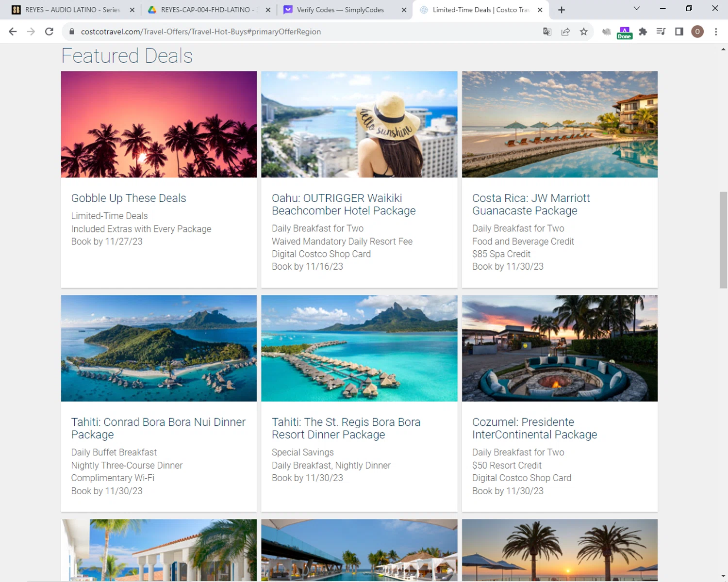Open Costa Rica JW Marriott Guanacaste package
The width and height of the screenshot is (728, 582).
[531, 204]
